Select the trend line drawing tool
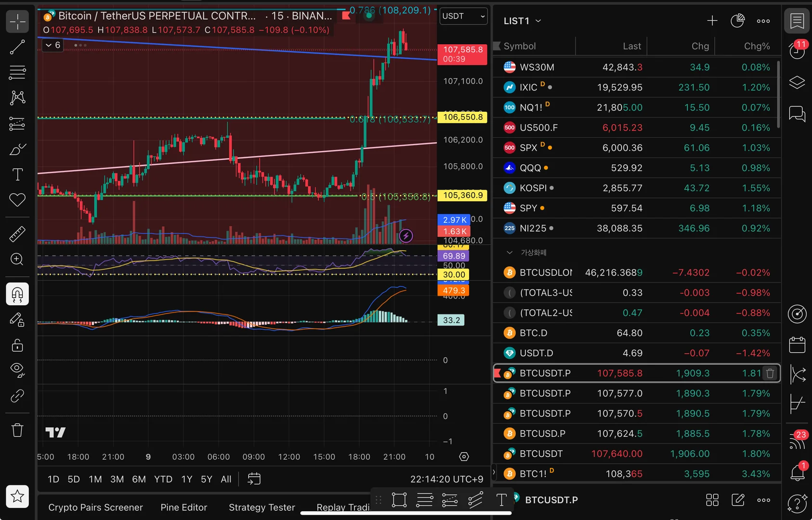 coord(17,47)
